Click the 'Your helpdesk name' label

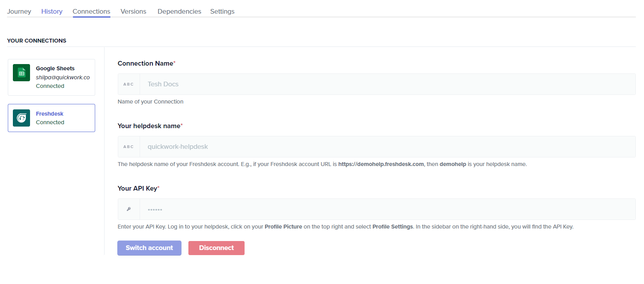coord(149,126)
